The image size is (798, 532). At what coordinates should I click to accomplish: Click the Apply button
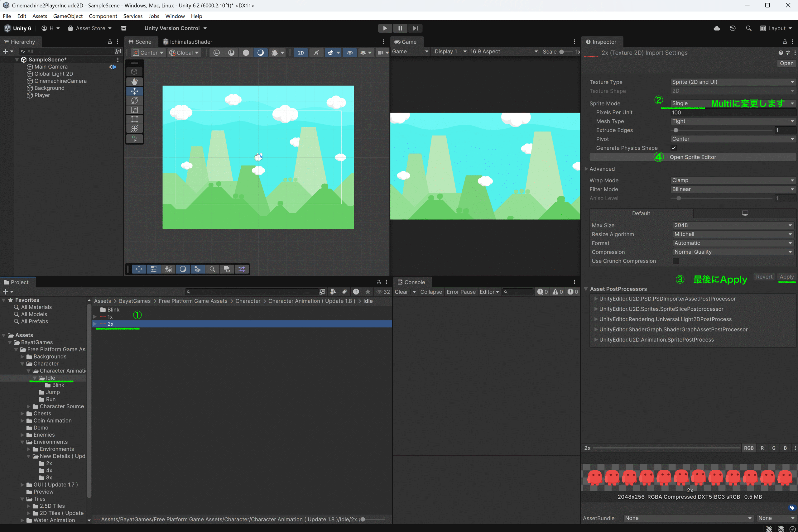pyautogui.click(x=786, y=277)
